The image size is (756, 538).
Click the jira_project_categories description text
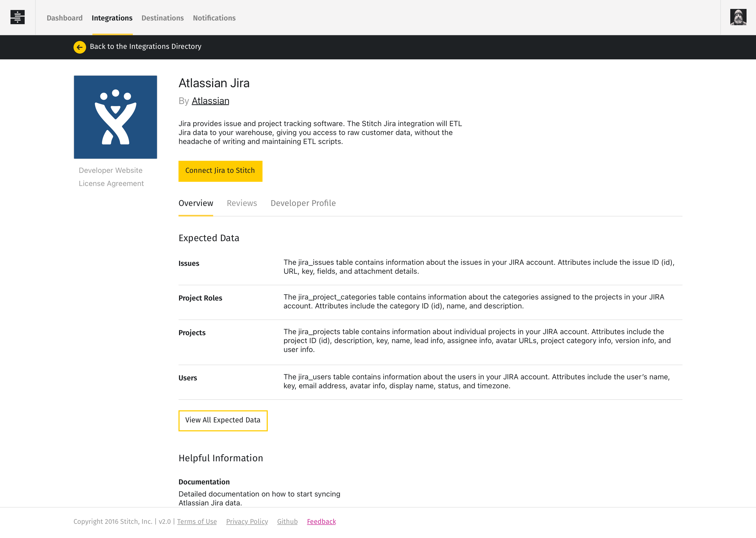[474, 302]
